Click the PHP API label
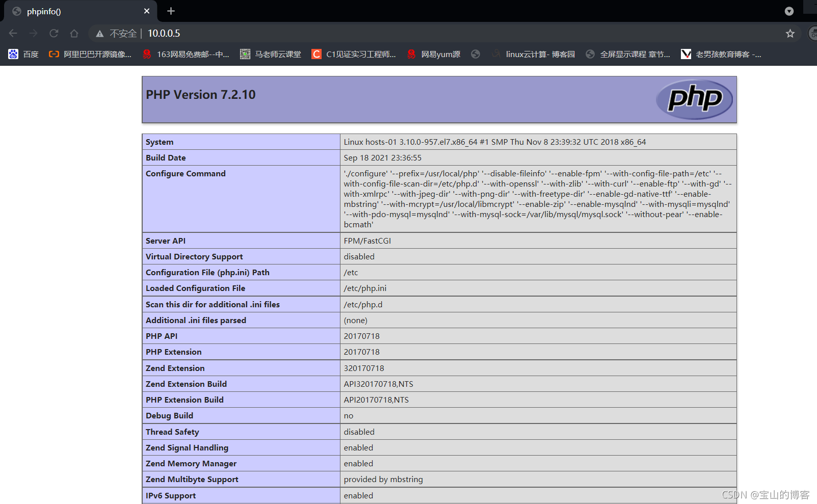 point(162,336)
